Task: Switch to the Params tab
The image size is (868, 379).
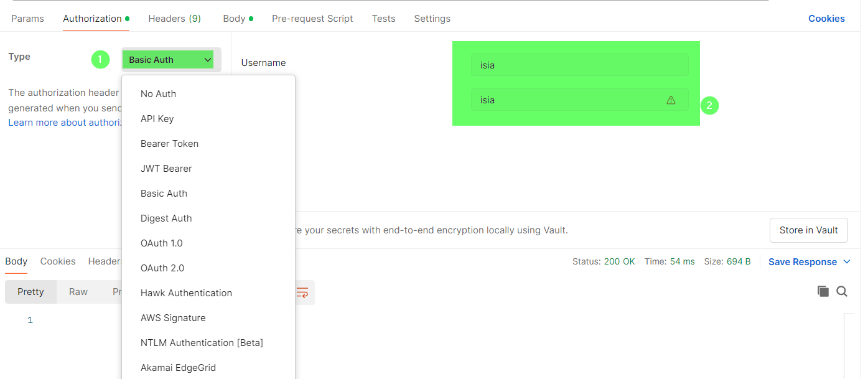Action: pos(27,19)
